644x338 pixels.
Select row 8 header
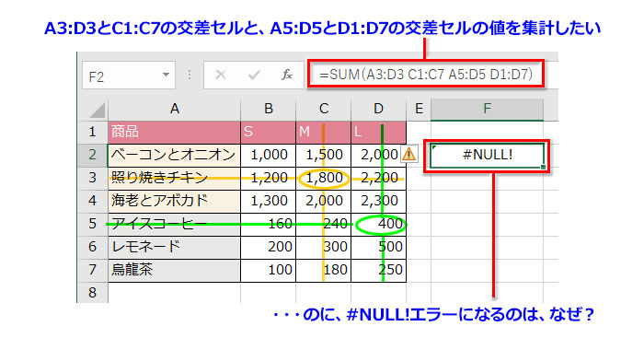click(x=92, y=292)
